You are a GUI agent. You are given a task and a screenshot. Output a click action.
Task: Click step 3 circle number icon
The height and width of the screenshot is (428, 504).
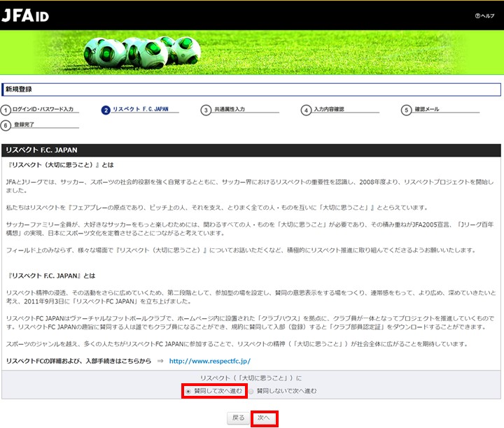click(x=206, y=110)
